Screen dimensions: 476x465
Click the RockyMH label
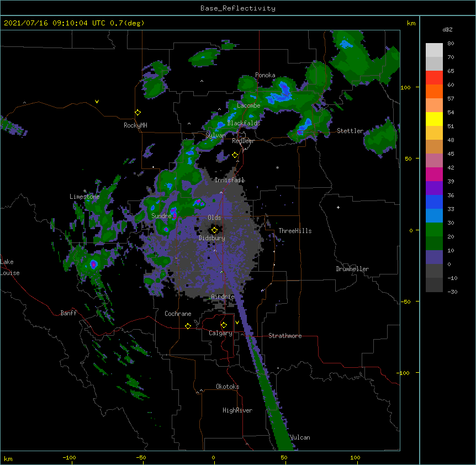(135, 125)
